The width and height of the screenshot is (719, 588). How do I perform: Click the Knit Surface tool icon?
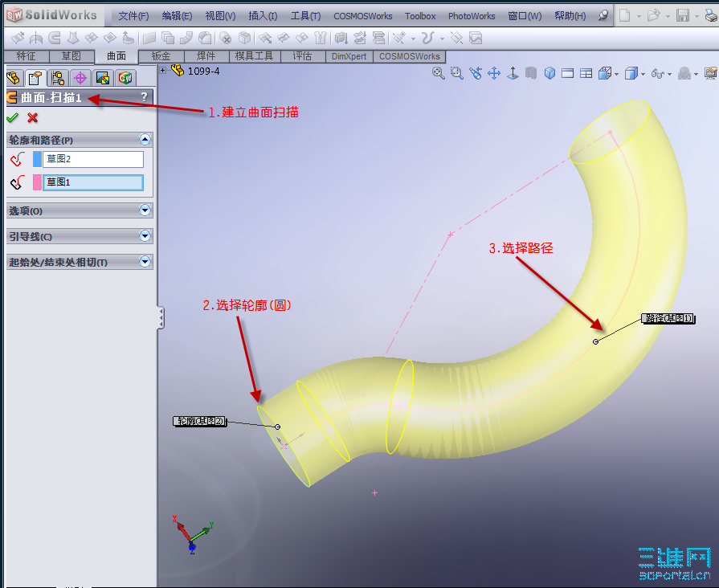320,38
